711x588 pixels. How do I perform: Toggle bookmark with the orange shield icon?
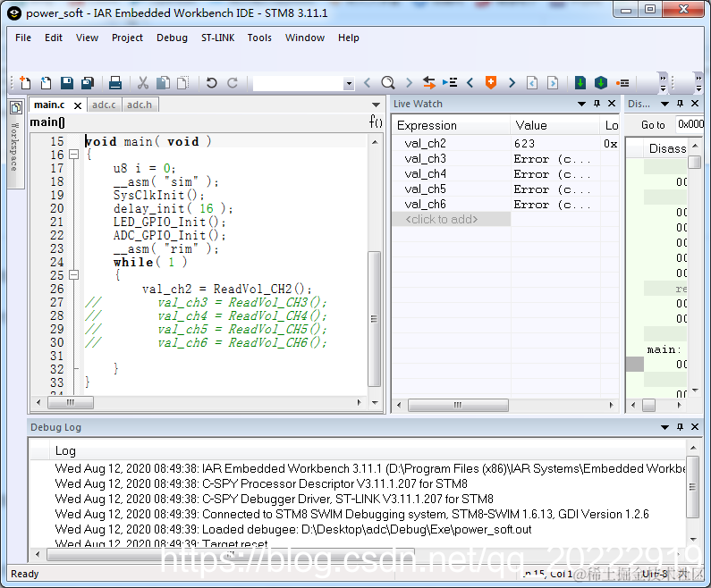point(491,83)
